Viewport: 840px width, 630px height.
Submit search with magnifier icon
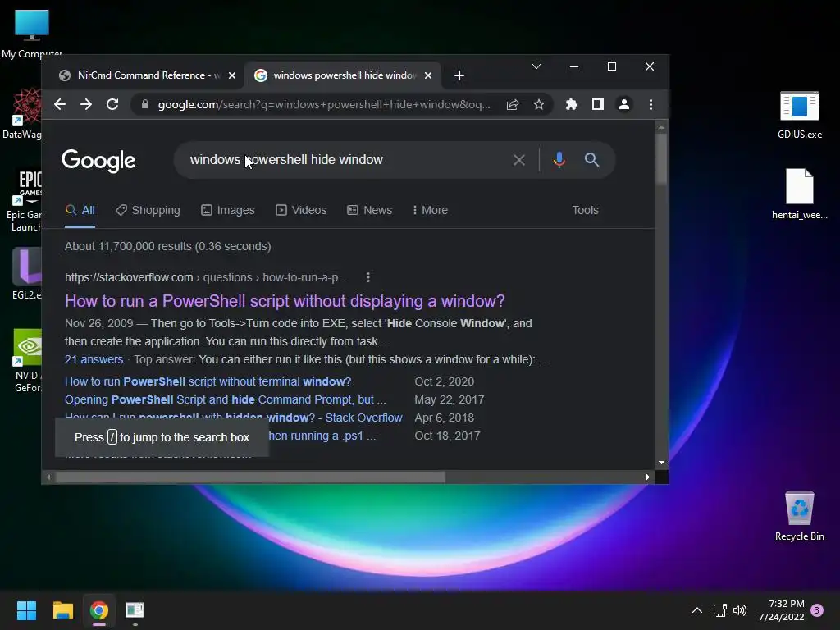(591, 160)
